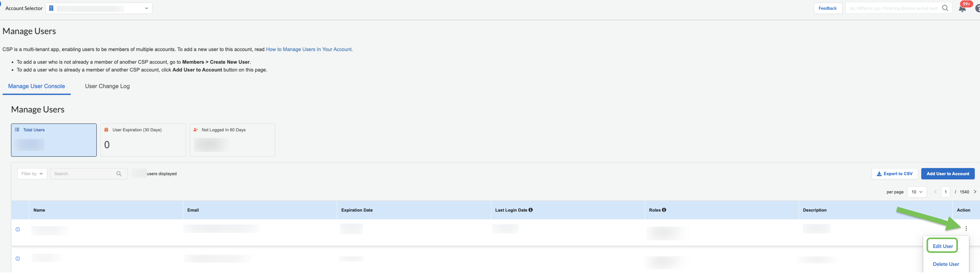Click the info icon beside Last Login Date

531,210
